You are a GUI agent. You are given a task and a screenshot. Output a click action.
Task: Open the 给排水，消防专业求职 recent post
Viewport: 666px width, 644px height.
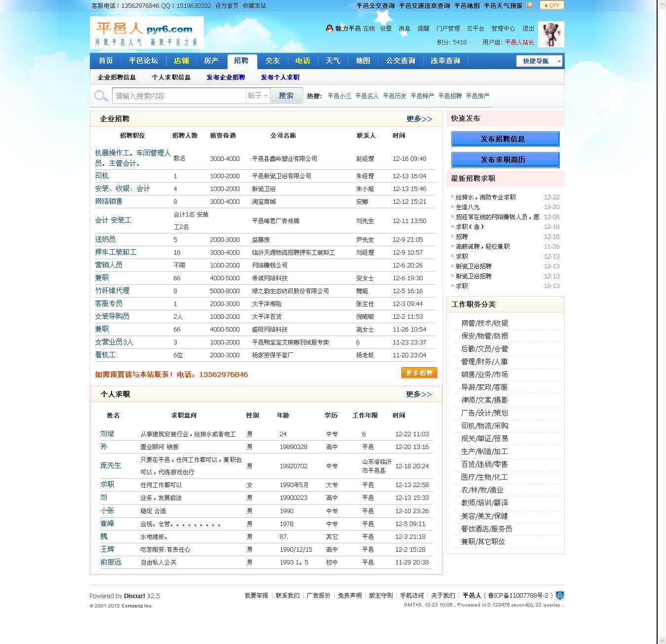(485, 197)
